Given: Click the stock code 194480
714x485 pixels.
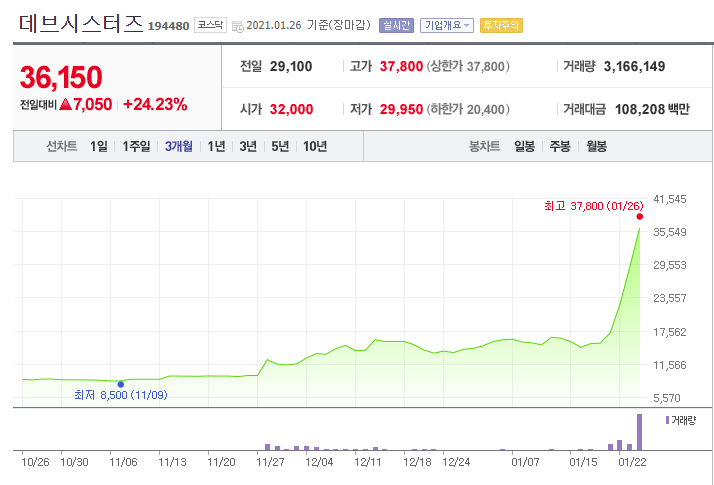Looking at the screenshot, I should (x=168, y=26).
